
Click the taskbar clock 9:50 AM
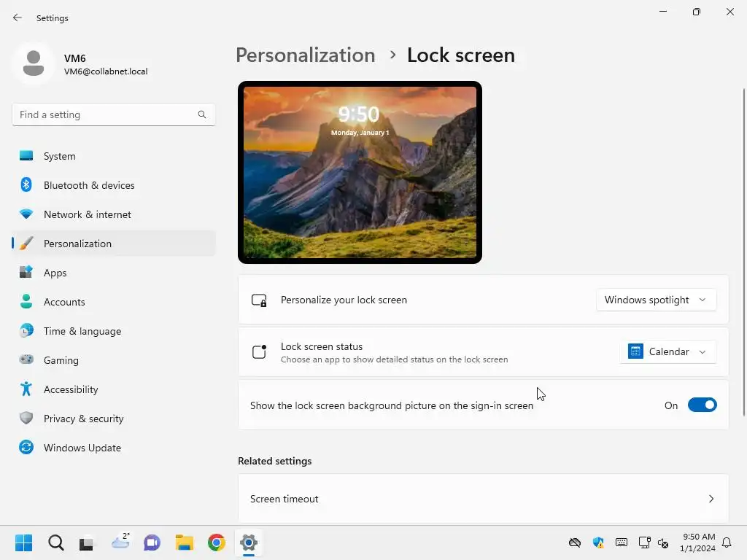699,537
